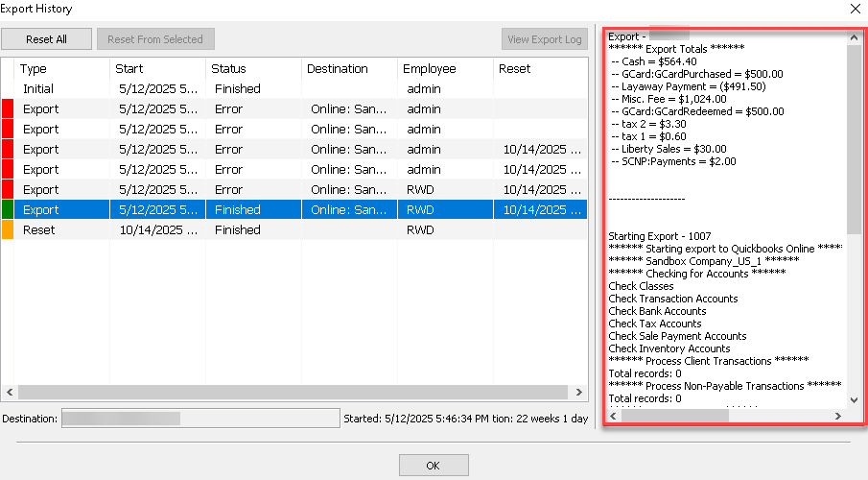Sort by the Employee column header
The width and height of the screenshot is (868, 480).
445,69
